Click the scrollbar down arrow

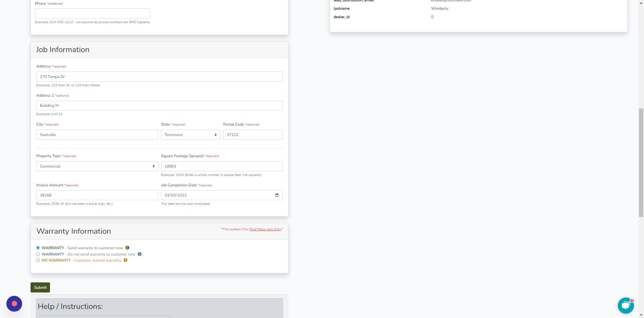tap(641, 315)
